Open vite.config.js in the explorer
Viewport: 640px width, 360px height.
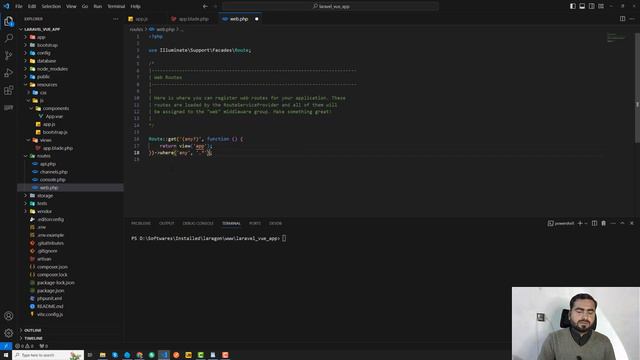50,314
